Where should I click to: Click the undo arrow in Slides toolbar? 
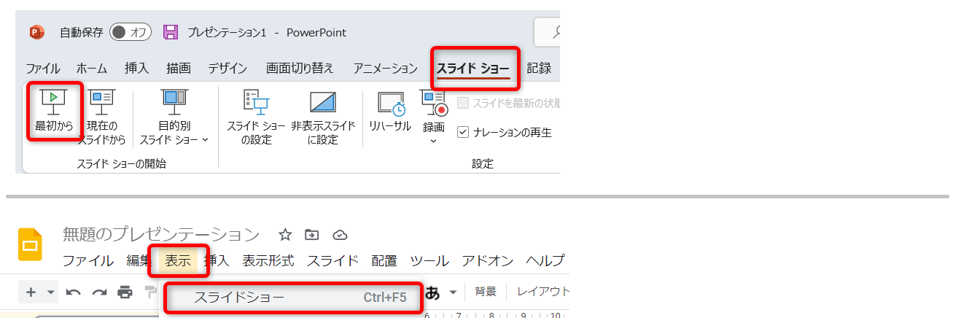tap(73, 292)
